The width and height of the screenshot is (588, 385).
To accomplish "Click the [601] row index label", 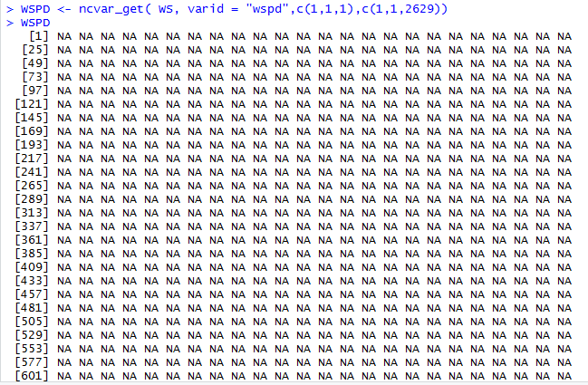I will point(32,376).
